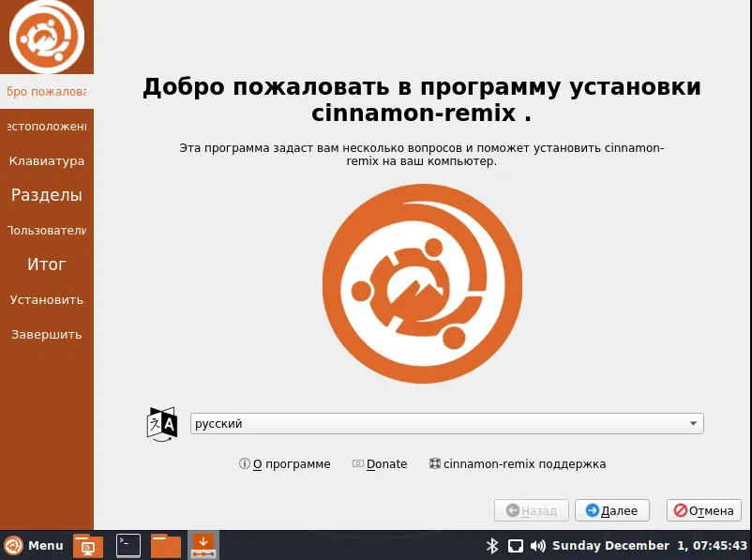
Task: Open Bluetooth tray icon
Action: coord(492,546)
